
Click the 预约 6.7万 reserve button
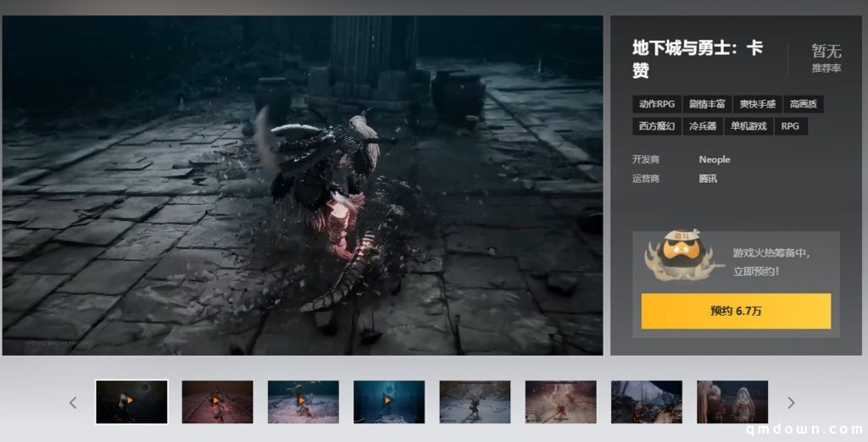[736, 311]
